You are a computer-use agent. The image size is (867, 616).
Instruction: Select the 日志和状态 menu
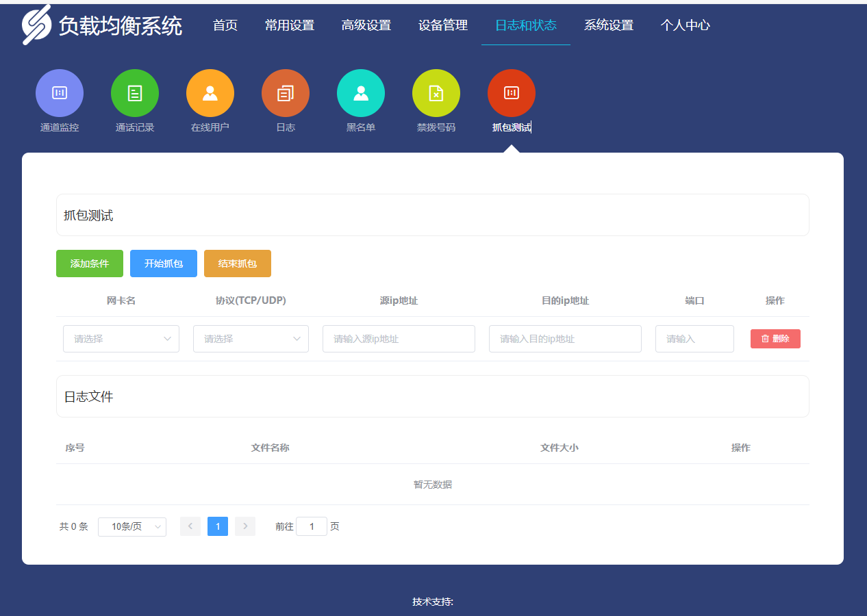pos(526,25)
